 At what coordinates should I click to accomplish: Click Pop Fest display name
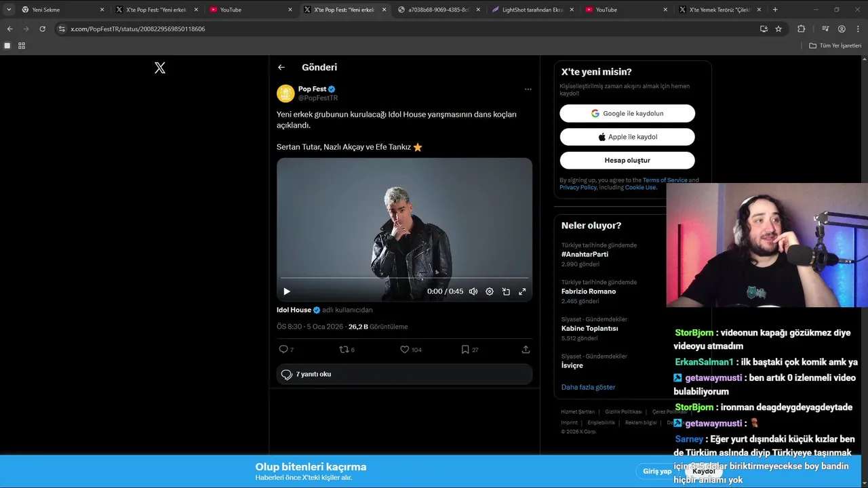pos(312,89)
